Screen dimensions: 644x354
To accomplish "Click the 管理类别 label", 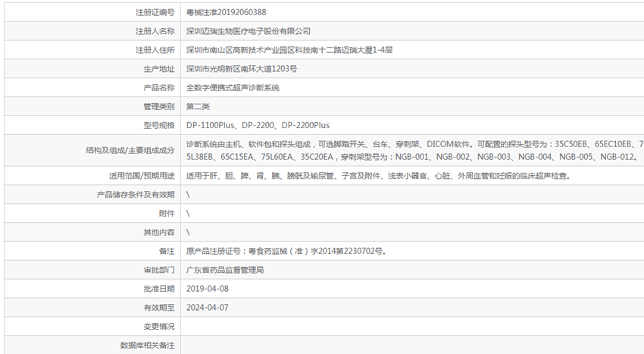I will pyautogui.click(x=159, y=106).
